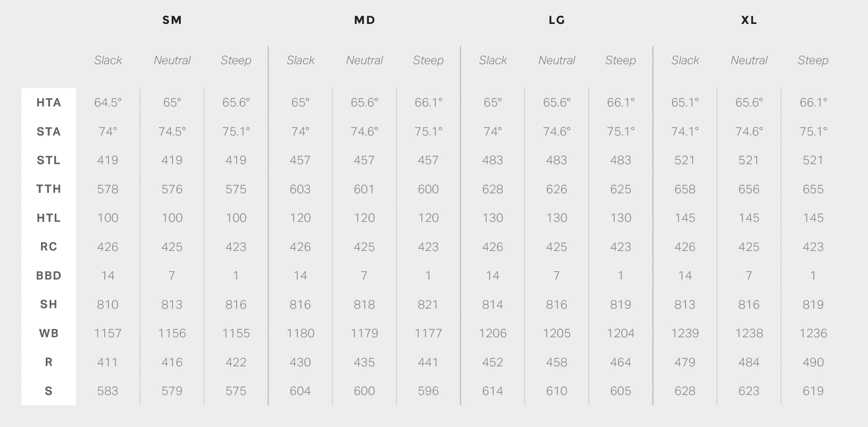This screenshot has width=868, height=427.
Task: Select the BBD row label
Action: (x=49, y=276)
